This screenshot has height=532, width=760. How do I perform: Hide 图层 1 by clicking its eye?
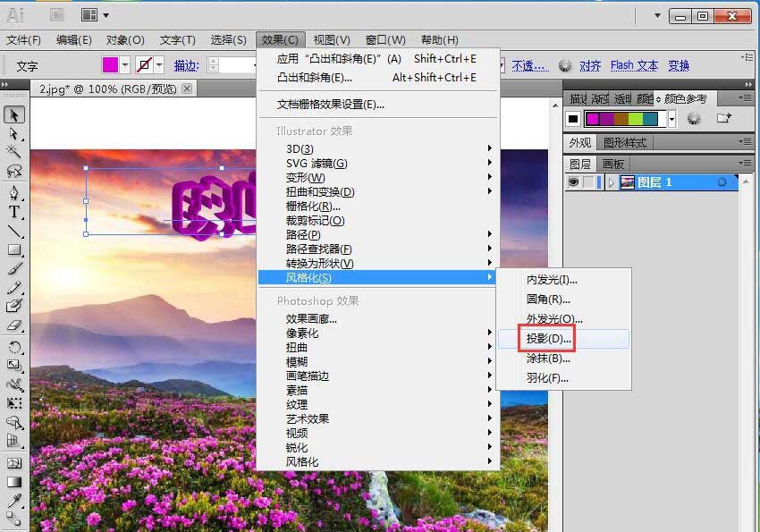coord(574,181)
